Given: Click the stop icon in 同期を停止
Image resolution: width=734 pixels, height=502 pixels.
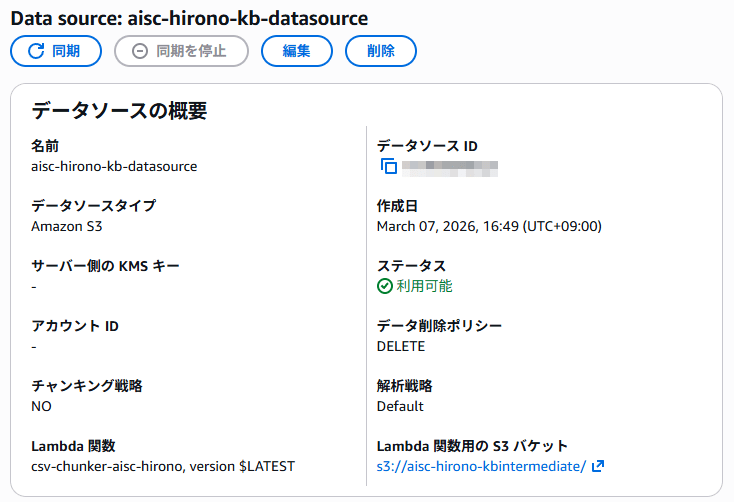Looking at the screenshot, I should click(x=139, y=51).
